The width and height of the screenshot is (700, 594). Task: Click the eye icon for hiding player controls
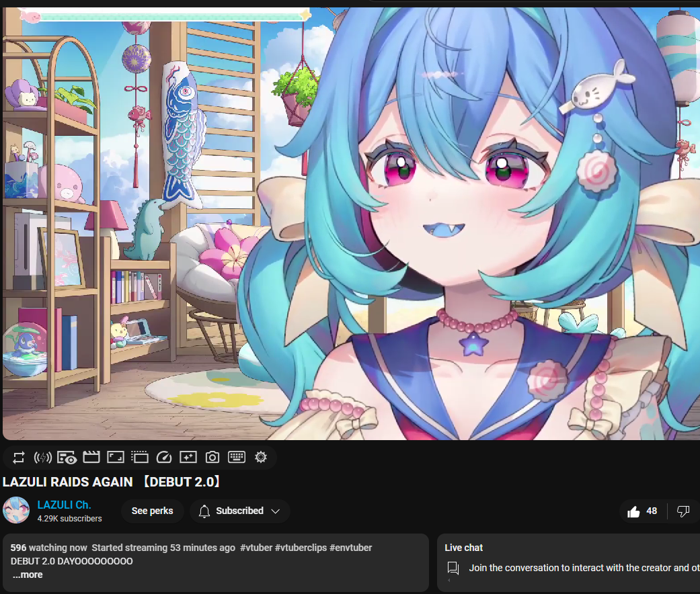tap(67, 458)
